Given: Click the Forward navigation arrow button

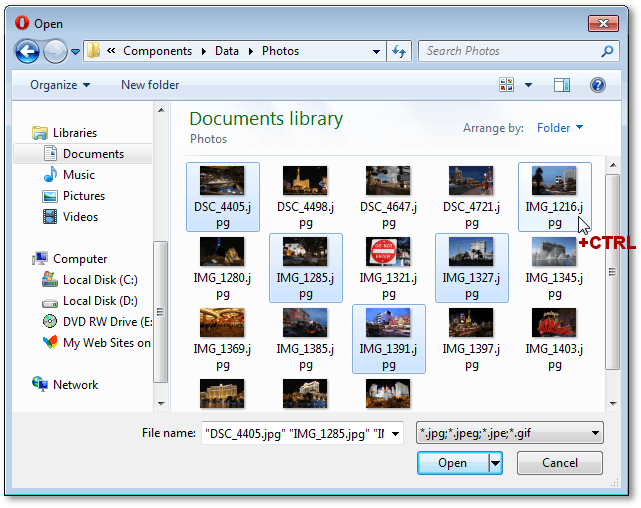Looking at the screenshot, I should 55,51.
